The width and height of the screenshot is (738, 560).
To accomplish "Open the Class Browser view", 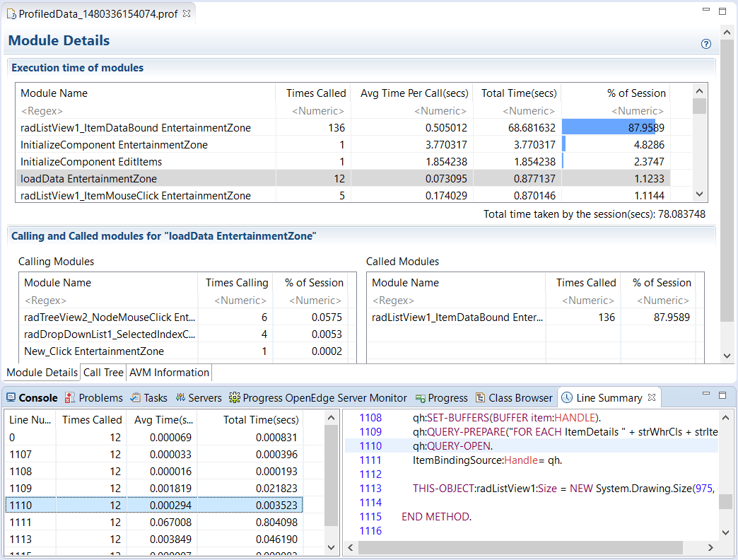I will 516,398.
